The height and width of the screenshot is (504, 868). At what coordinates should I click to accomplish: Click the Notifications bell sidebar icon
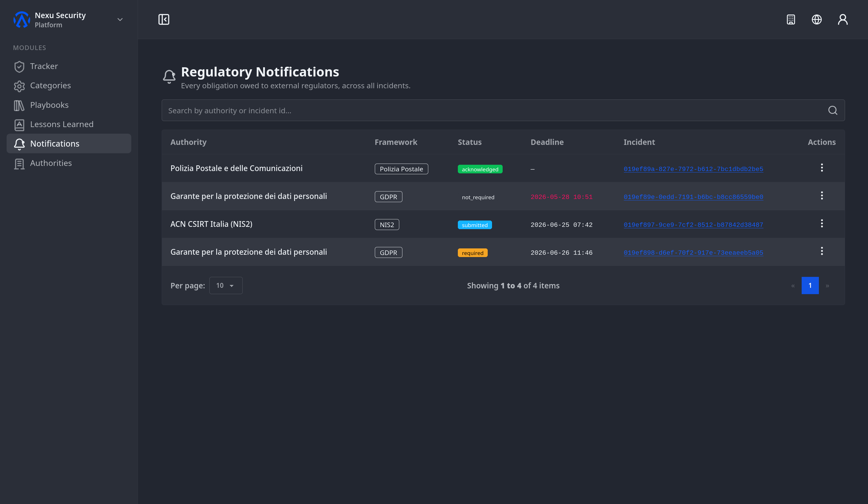tap(19, 144)
